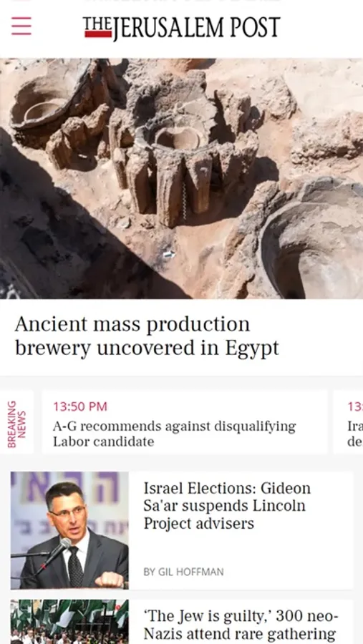View author page for Gil Hoffman
This screenshot has height=644, width=363.
click(x=183, y=572)
